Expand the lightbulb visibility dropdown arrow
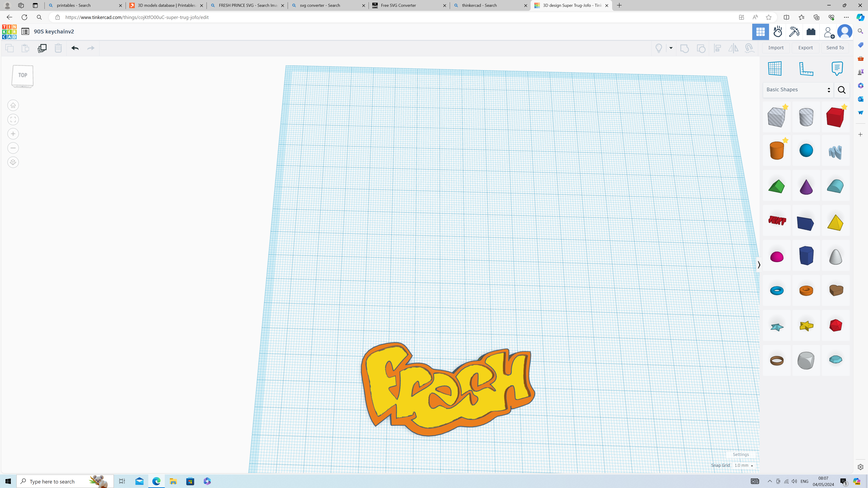The height and width of the screenshot is (488, 868). [x=671, y=48]
